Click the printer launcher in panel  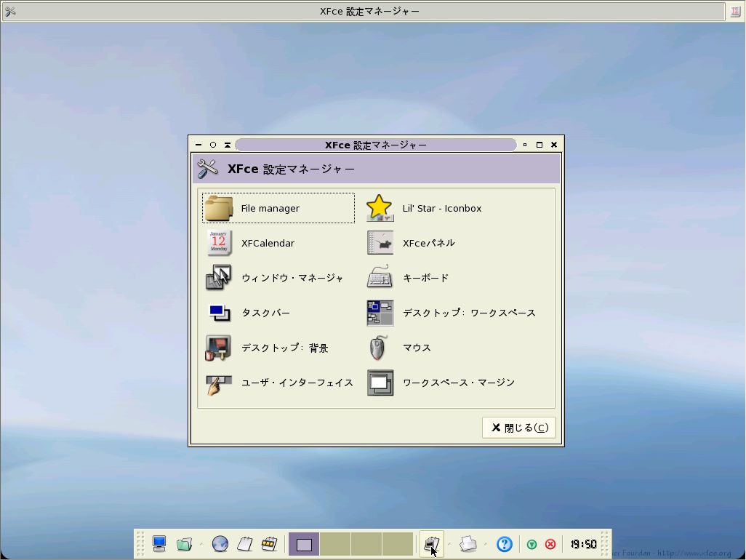pyautogui.click(x=468, y=543)
